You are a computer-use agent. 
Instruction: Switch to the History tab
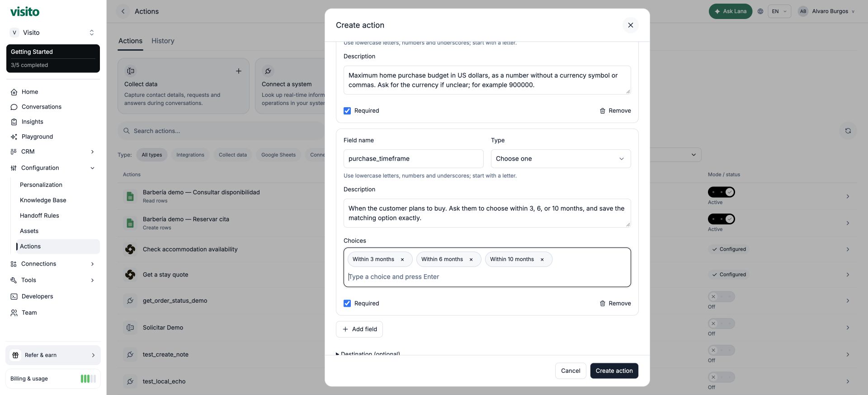click(x=163, y=41)
